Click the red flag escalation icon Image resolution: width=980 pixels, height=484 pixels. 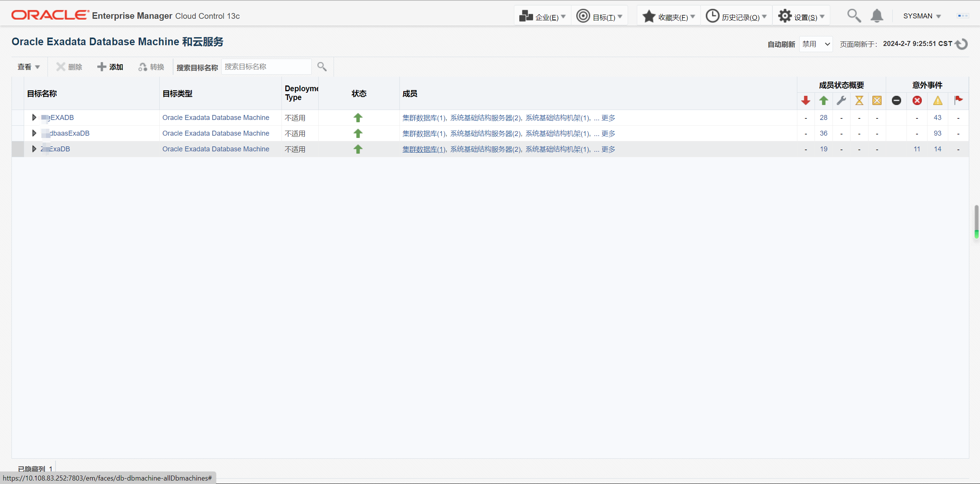958,100
